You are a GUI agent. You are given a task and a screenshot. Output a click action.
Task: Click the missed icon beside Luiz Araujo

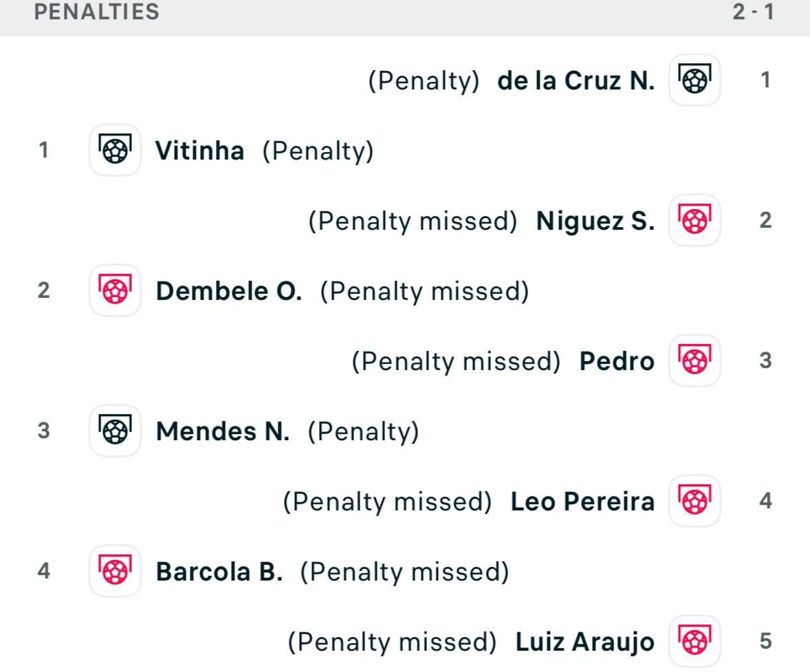[x=694, y=640]
